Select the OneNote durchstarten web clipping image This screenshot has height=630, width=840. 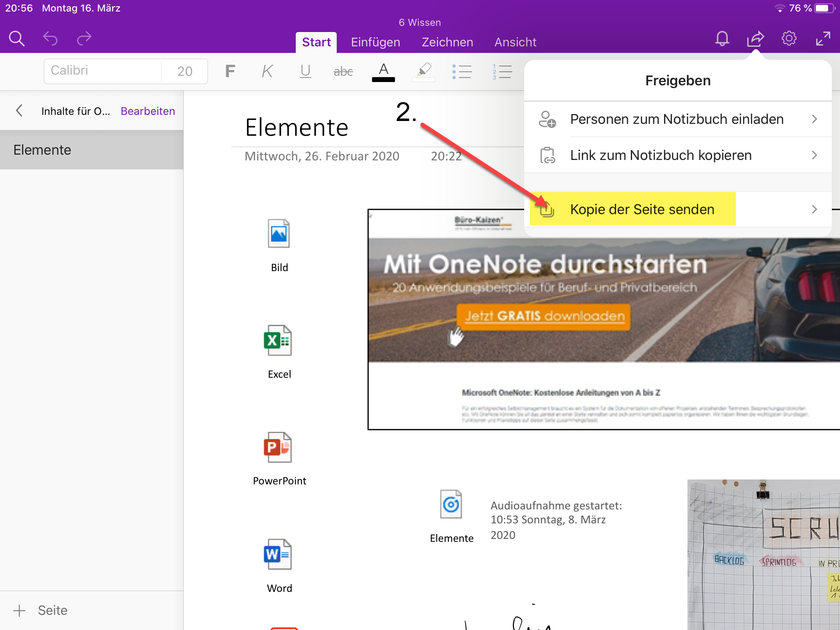click(x=604, y=320)
